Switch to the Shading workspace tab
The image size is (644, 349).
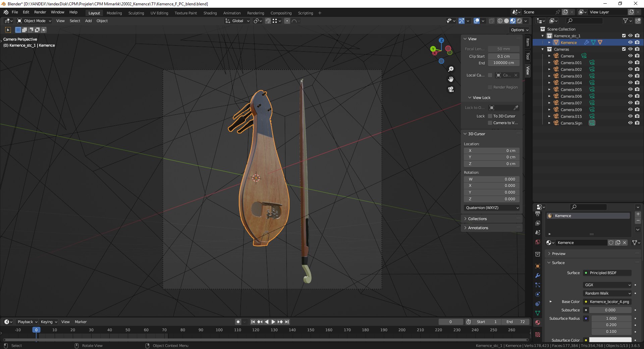[x=210, y=13]
